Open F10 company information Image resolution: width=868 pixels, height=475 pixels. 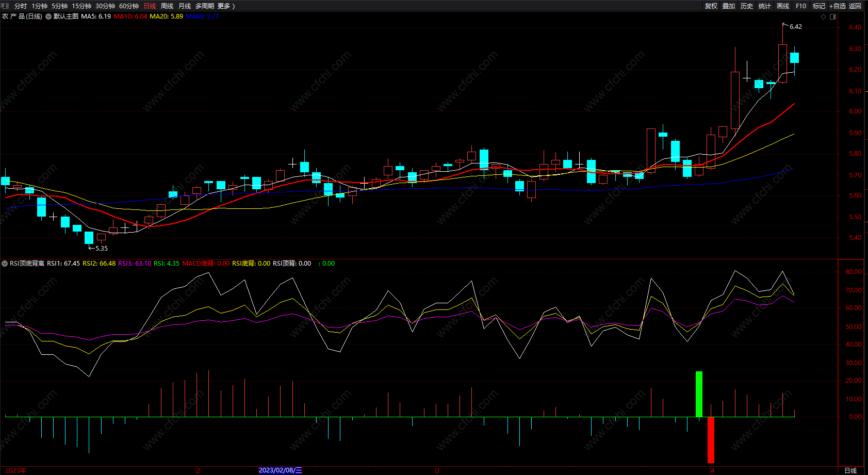click(x=801, y=6)
